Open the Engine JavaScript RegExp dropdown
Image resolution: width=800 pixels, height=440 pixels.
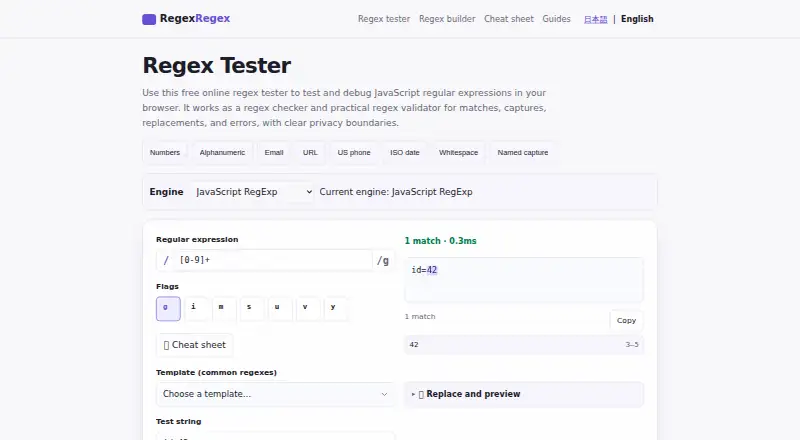[x=253, y=192]
